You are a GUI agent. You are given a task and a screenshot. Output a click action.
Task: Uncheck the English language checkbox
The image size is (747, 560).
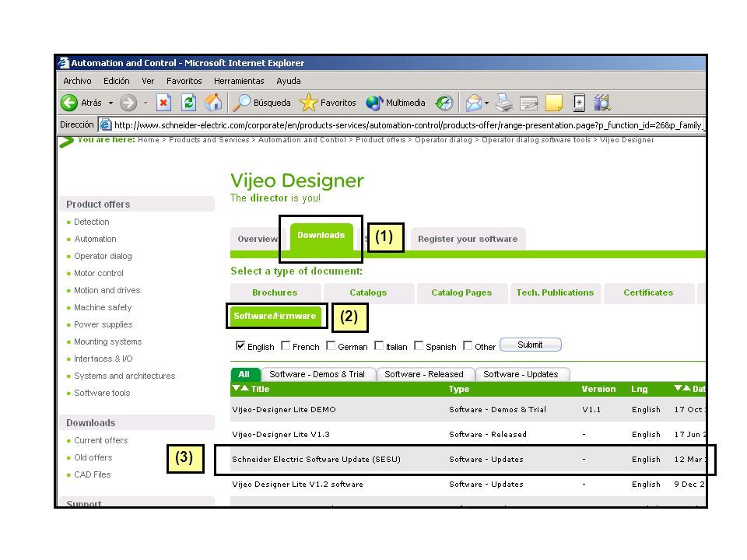click(240, 345)
